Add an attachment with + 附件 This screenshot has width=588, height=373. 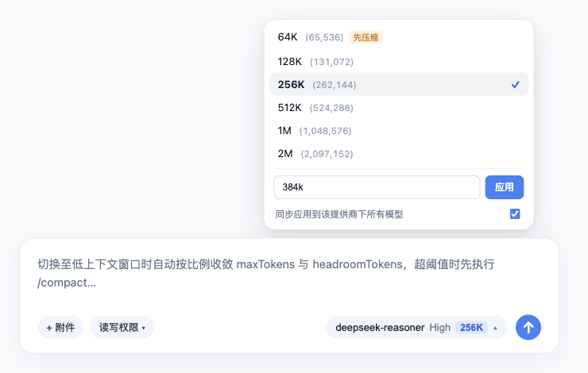tap(60, 327)
